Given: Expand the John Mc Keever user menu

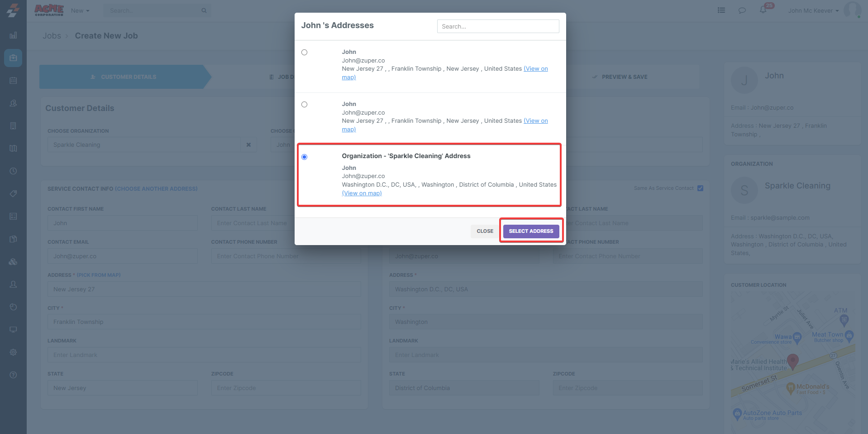Looking at the screenshot, I should coord(813,10).
